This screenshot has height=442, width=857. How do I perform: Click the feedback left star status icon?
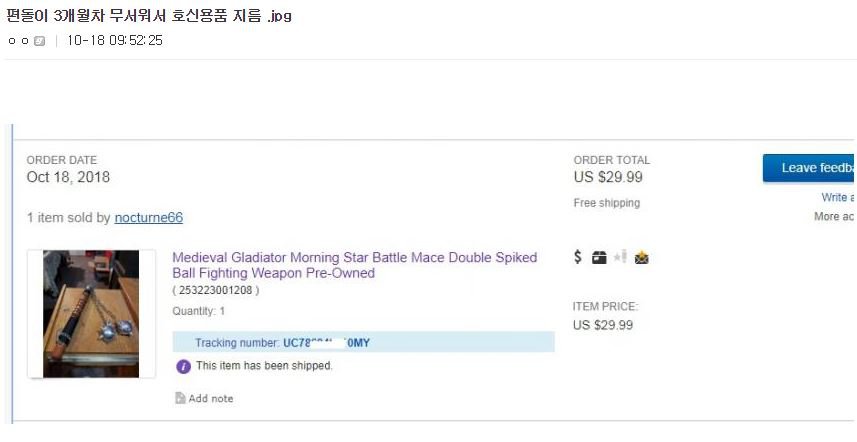620,257
